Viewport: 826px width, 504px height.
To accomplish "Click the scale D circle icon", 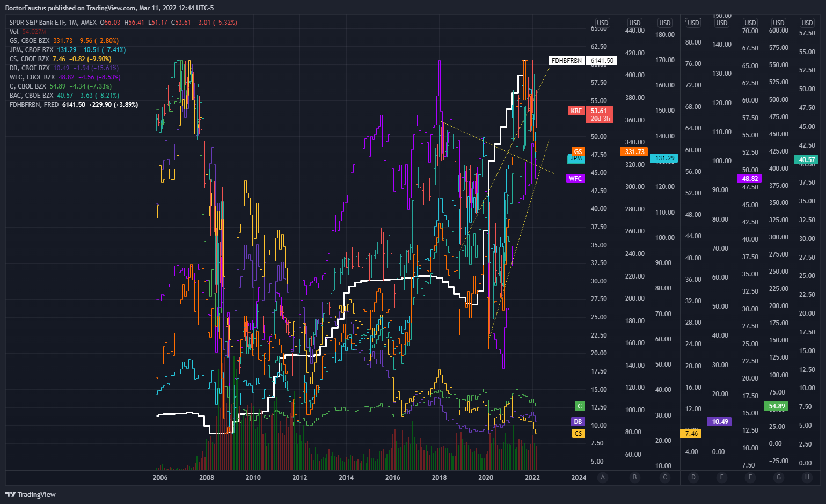I will (693, 477).
